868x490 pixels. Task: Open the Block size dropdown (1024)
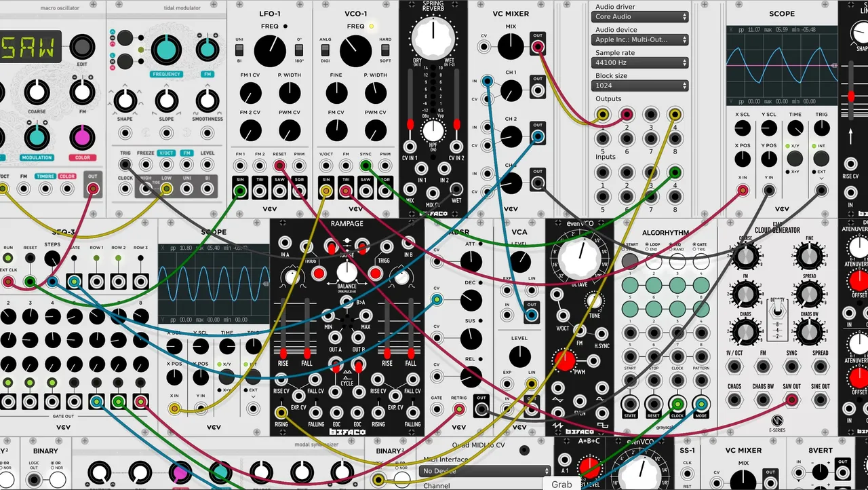[640, 86]
